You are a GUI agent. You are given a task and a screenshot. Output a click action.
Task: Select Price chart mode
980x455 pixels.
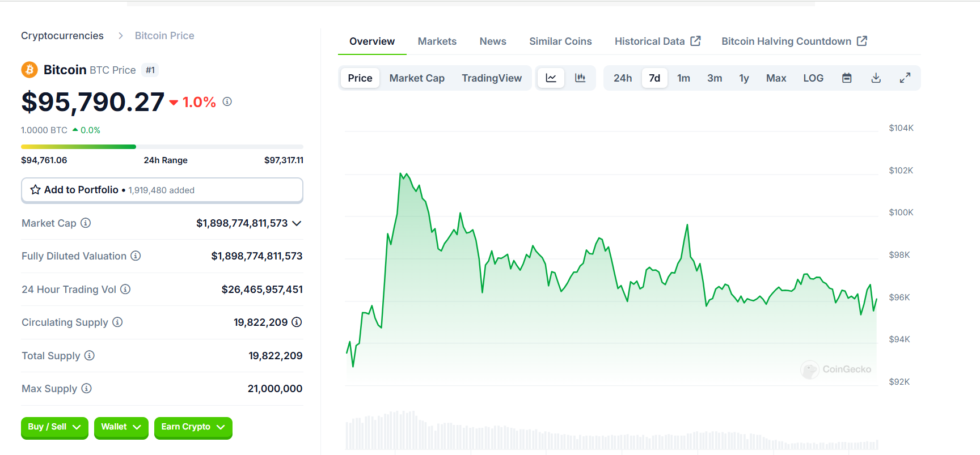coord(360,78)
